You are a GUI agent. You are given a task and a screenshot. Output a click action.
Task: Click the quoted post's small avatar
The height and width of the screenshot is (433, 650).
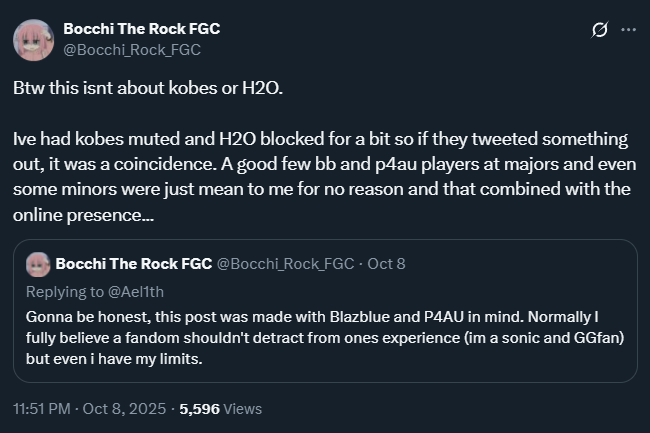pos(39,264)
